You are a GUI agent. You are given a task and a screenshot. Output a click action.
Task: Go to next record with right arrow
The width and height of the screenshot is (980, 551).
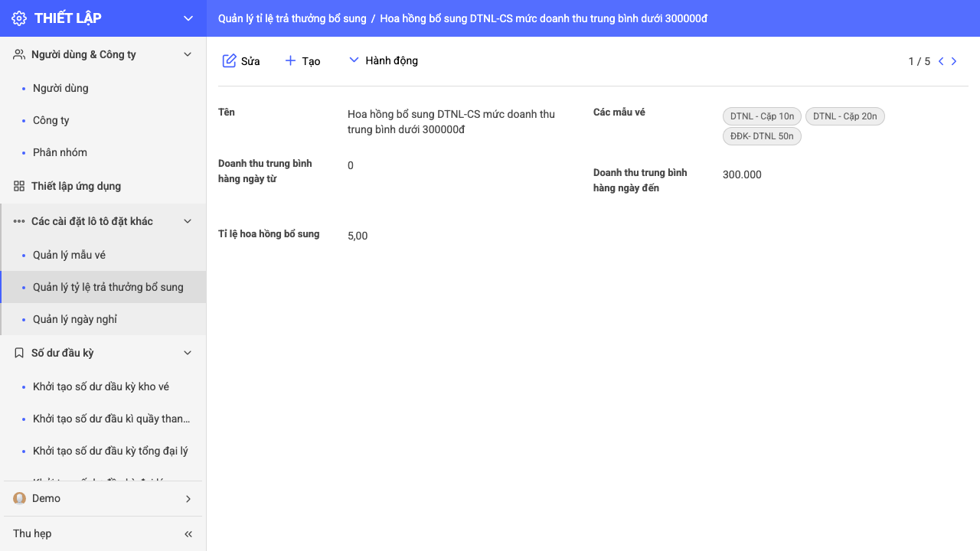click(x=954, y=61)
